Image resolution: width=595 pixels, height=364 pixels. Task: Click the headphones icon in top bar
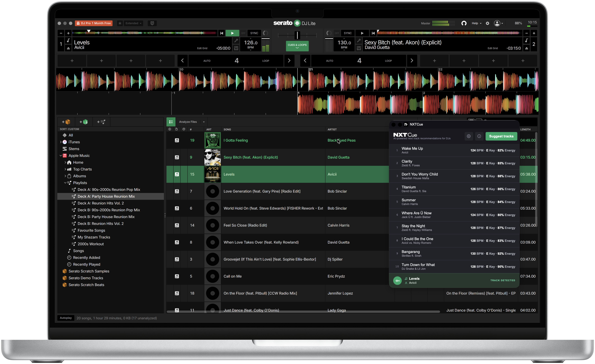coord(464,23)
